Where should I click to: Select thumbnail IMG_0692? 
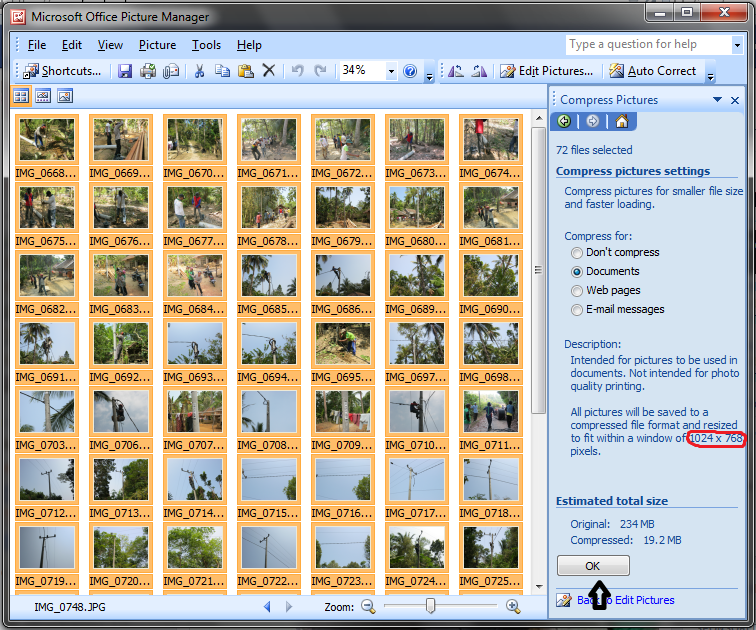point(121,350)
